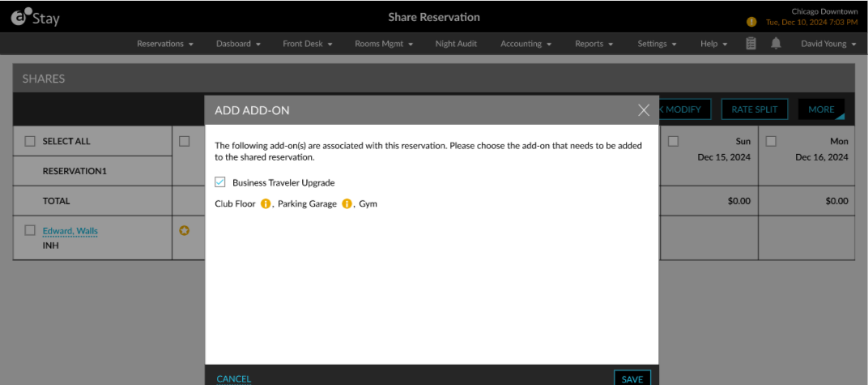Viewport: 868px width, 385px height.
Task: Click the Gym add-on text
Action: [x=368, y=204]
